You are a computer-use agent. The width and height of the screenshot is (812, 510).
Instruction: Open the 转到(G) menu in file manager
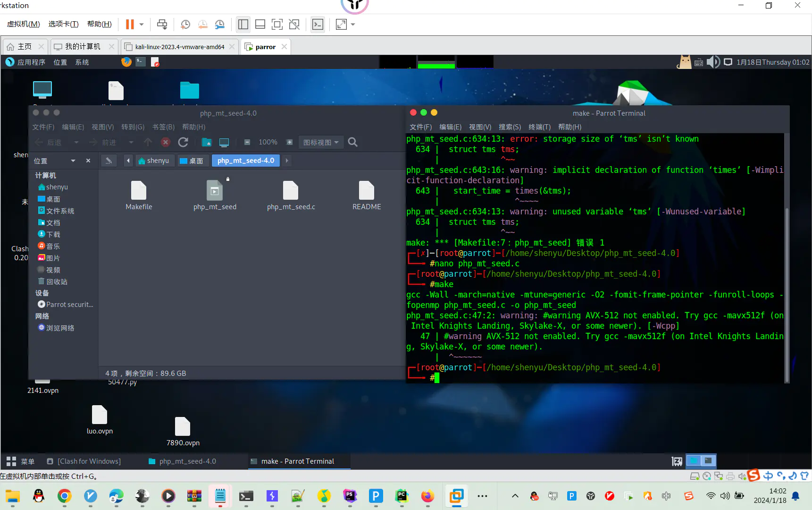click(133, 127)
